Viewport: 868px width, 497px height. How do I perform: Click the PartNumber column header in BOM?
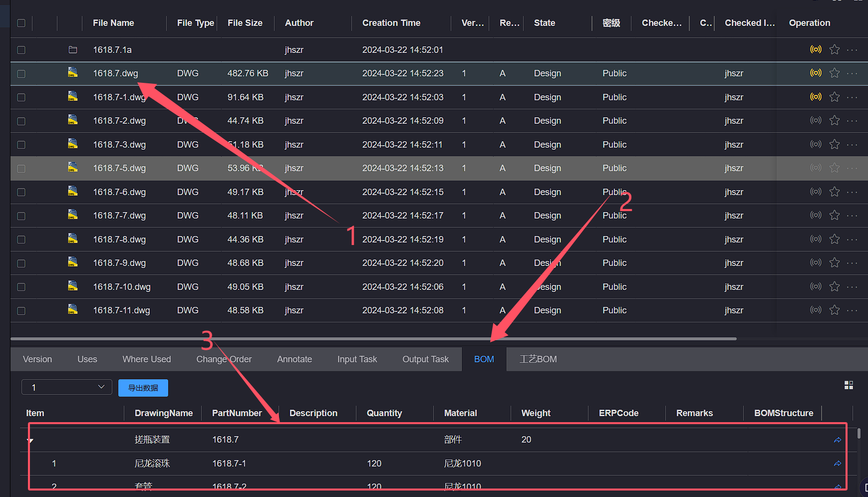point(237,413)
